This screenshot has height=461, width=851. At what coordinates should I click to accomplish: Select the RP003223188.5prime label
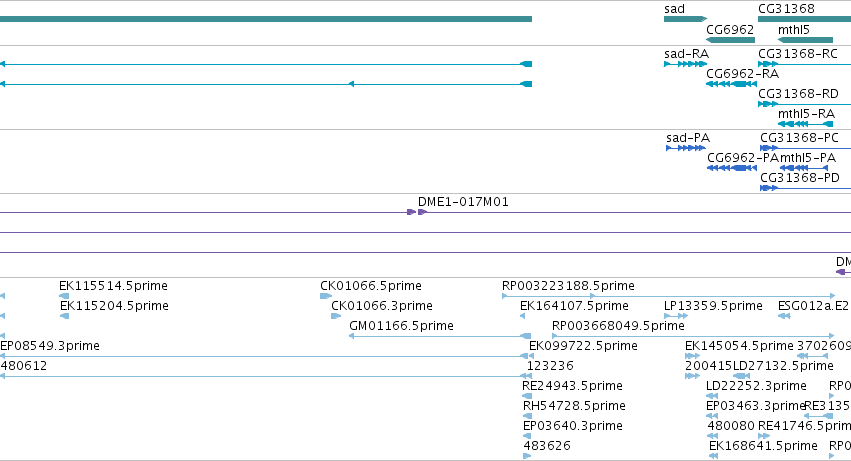click(x=568, y=286)
